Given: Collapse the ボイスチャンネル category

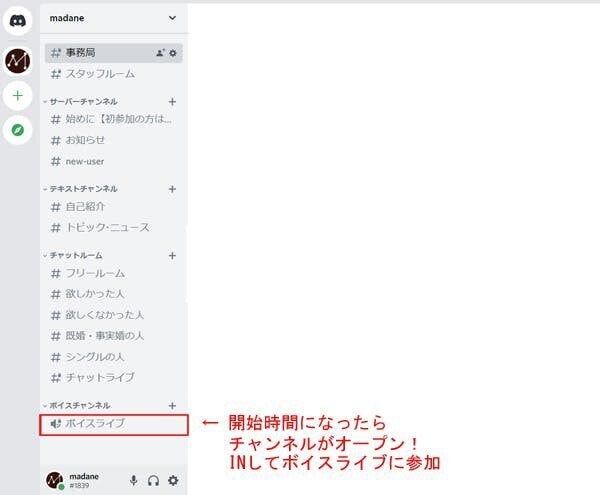Looking at the screenshot, I should point(81,405).
